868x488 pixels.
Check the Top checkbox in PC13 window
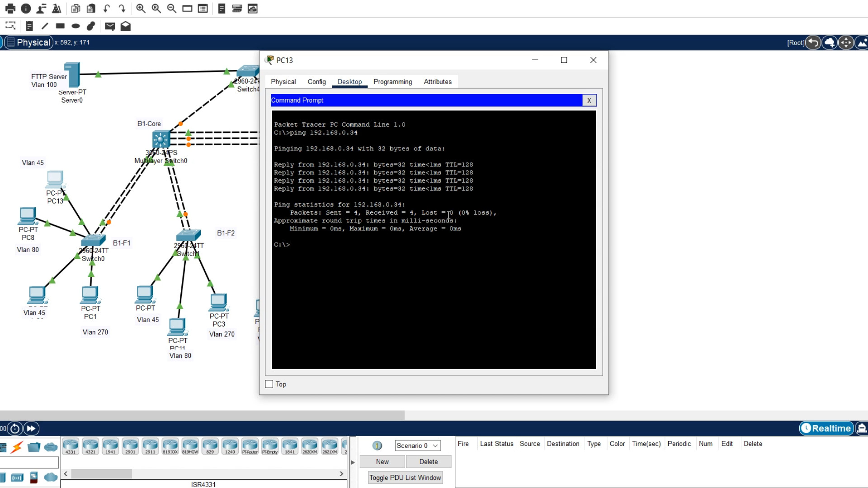[x=269, y=384]
